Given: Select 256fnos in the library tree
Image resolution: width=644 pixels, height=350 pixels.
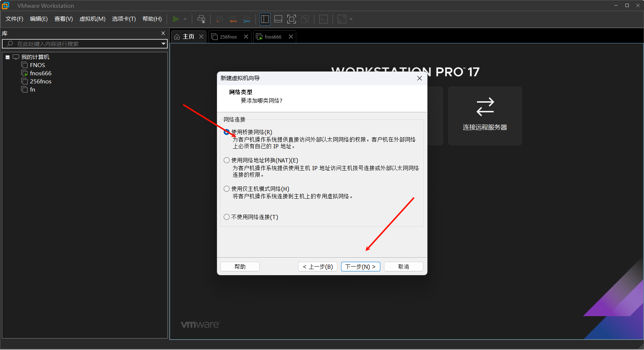Looking at the screenshot, I should pos(41,81).
